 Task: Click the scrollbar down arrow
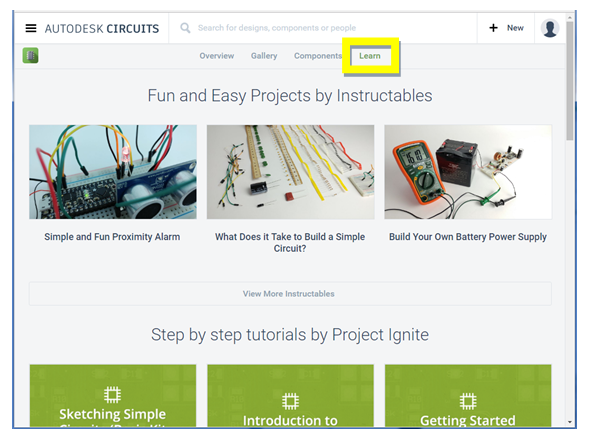570,422
